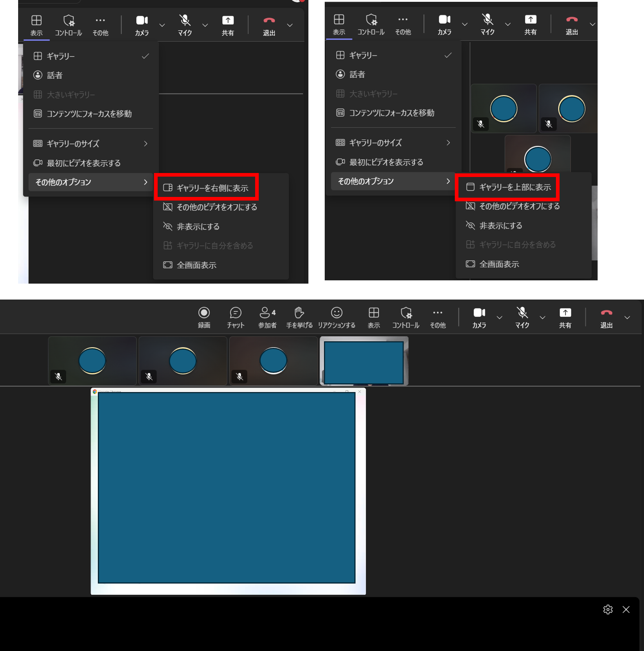The width and height of the screenshot is (644, 651).
Task: Click その他 in top-right screenshot toolbar
Action: [403, 24]
